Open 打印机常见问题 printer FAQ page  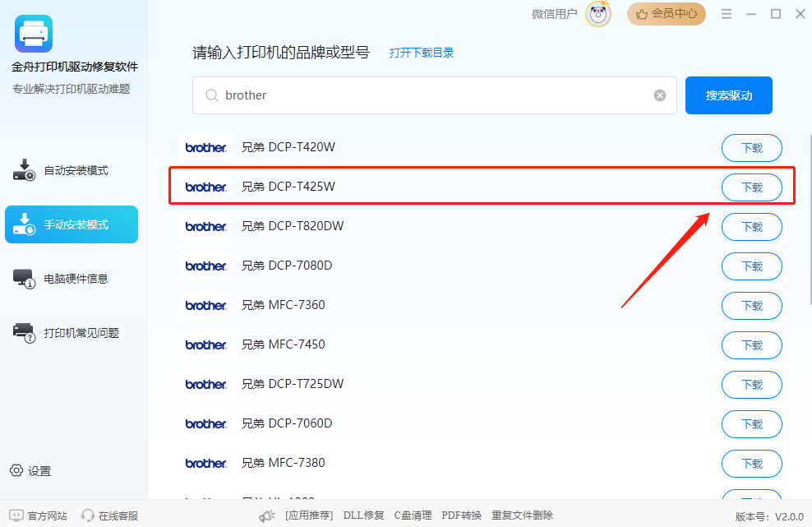click(x=72, y=333)
